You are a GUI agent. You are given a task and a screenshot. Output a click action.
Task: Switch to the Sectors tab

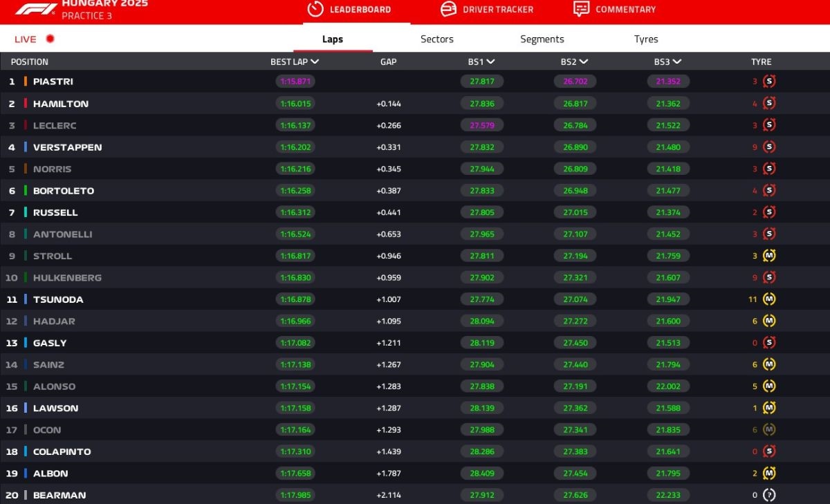click(437, 39)
